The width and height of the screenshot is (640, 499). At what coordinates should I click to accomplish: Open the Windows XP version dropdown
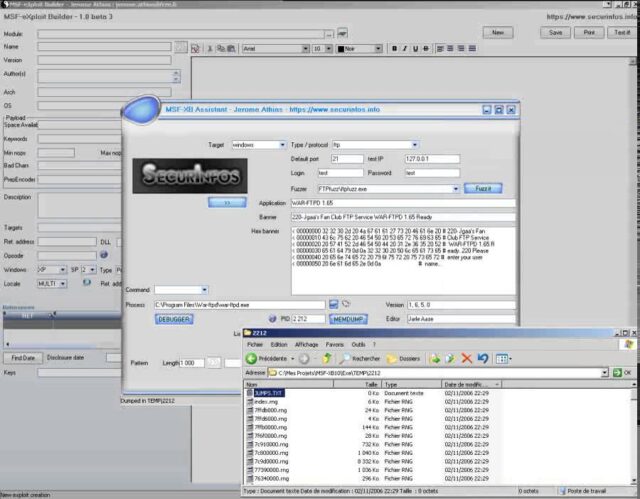(x=62, y=270)
